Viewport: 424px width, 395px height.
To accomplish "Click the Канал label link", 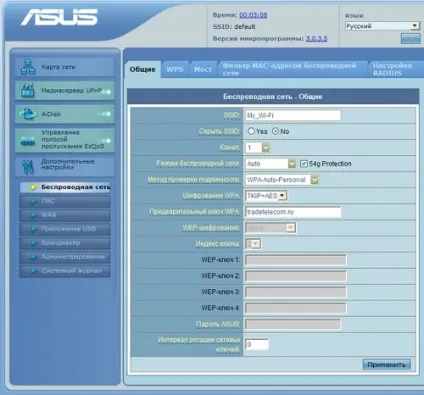I will tap(229, 147).
